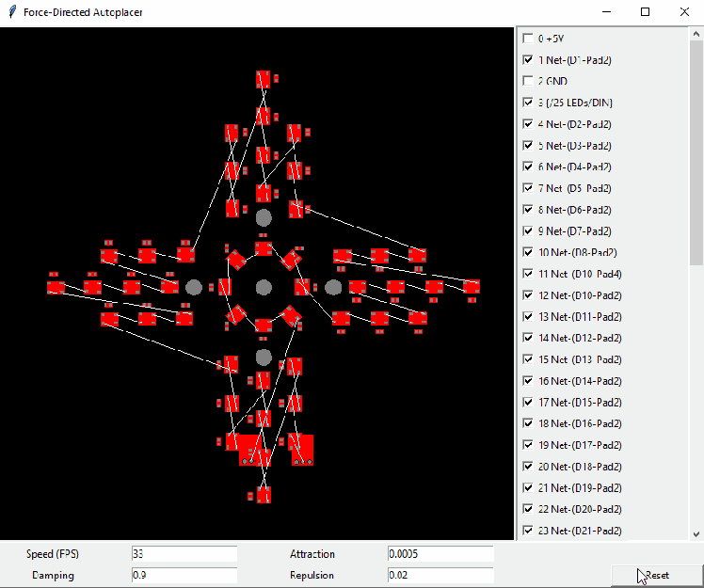Click the feather app icon in title bar
The image size is (704, 588).
pos(10,12)
